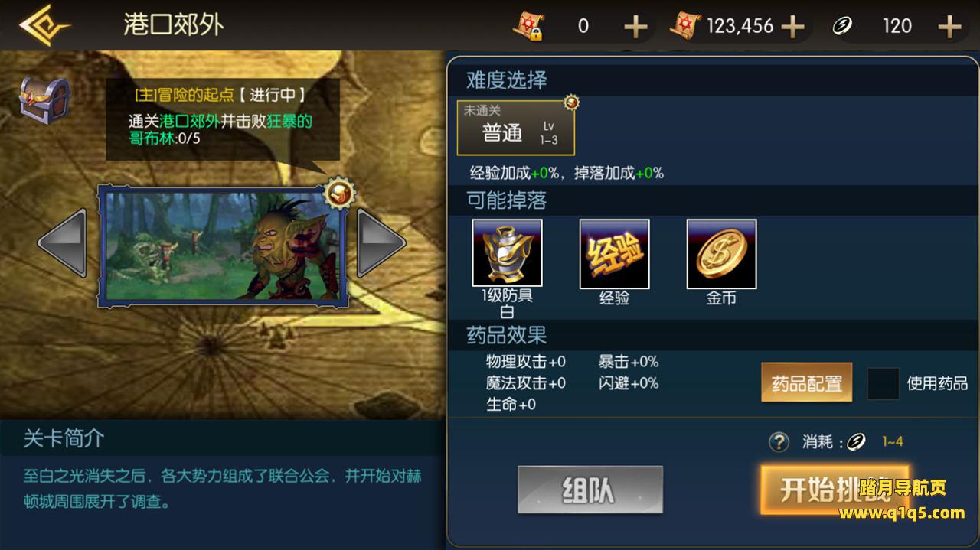This screenshot has width=980, height=550.
Task: Tap the locked scroll currency icon
Action: point(528,27)
